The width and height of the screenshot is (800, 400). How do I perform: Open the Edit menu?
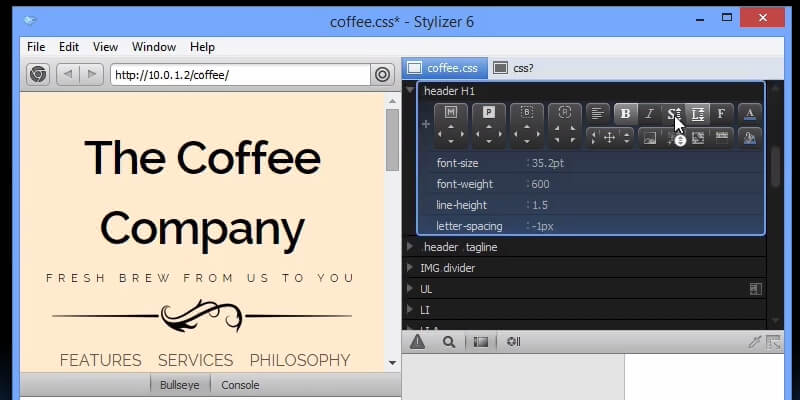[69, 47]
